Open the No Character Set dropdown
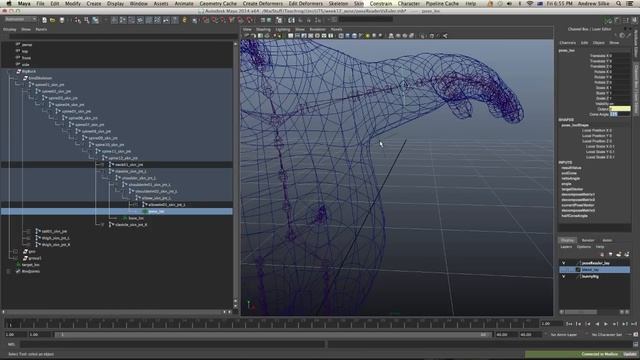The height and width of the screenshot is (360, 640). tap(607, 334)
